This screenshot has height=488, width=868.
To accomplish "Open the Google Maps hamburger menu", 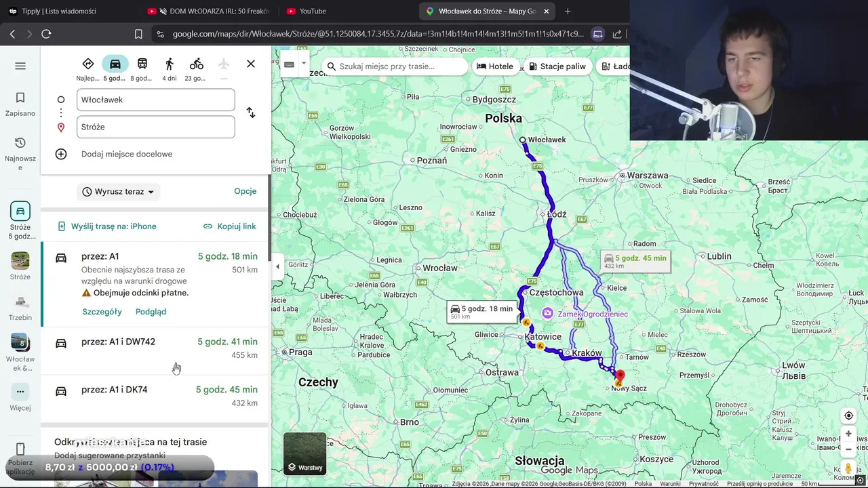I will 20,66.
